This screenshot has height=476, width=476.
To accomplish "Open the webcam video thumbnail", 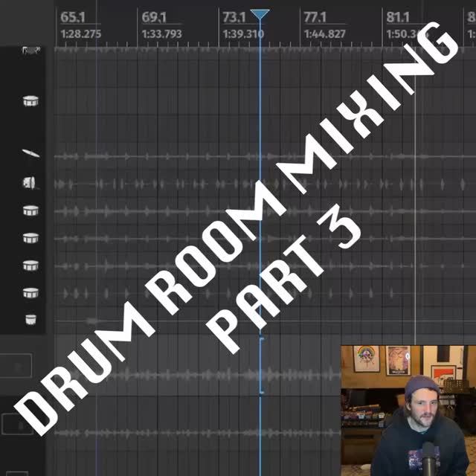I will [408, 411].
